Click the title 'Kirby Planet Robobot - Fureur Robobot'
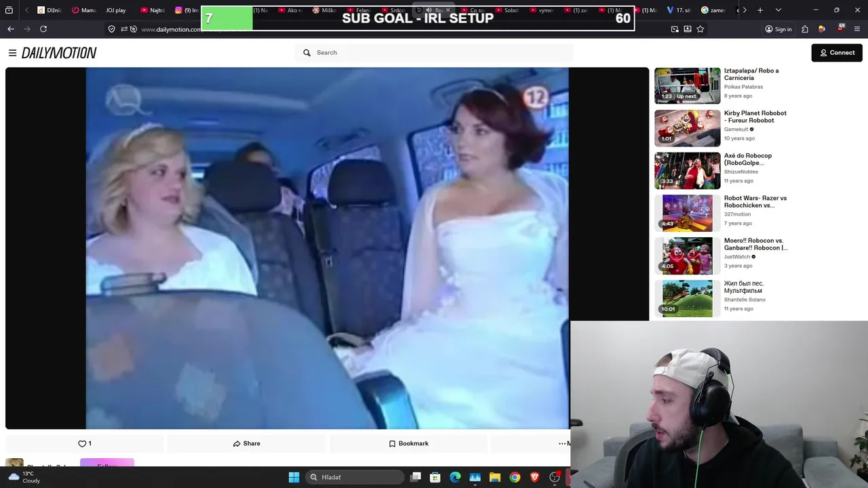This screenshot has height=488, width=868. (755, 117)
